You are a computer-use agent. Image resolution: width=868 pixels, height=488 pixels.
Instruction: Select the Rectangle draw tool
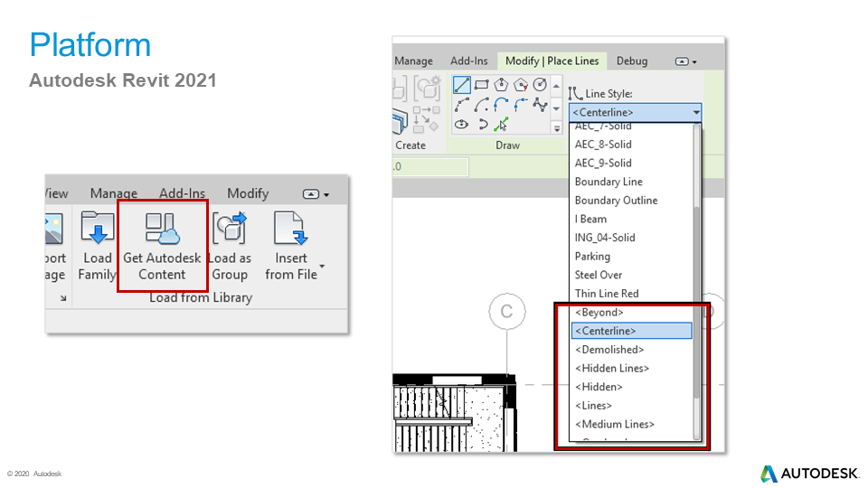[482, 85]
